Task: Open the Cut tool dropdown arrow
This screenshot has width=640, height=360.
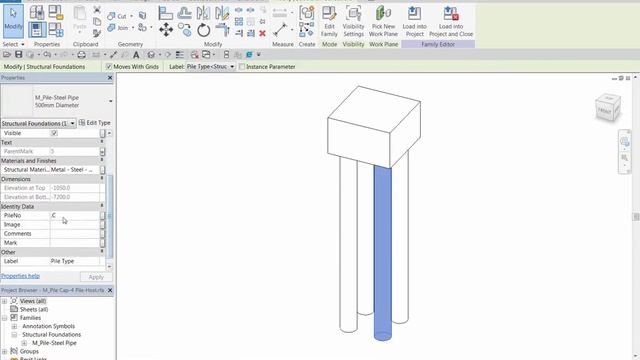Action: pyautogui.click(x=131, y=16)
